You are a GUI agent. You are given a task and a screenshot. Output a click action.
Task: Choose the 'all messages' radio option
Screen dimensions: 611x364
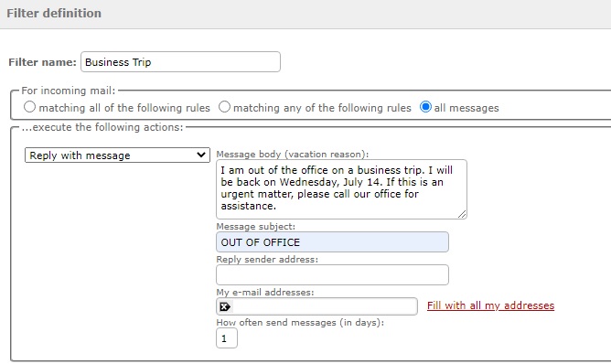pyautogui.click(x=425, y=107)
